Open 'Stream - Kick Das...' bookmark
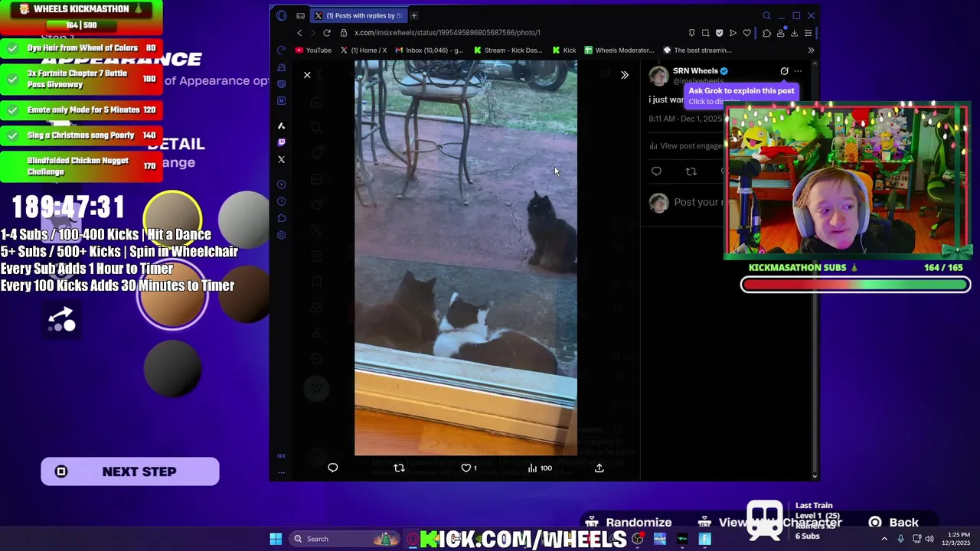 (508, 51)
